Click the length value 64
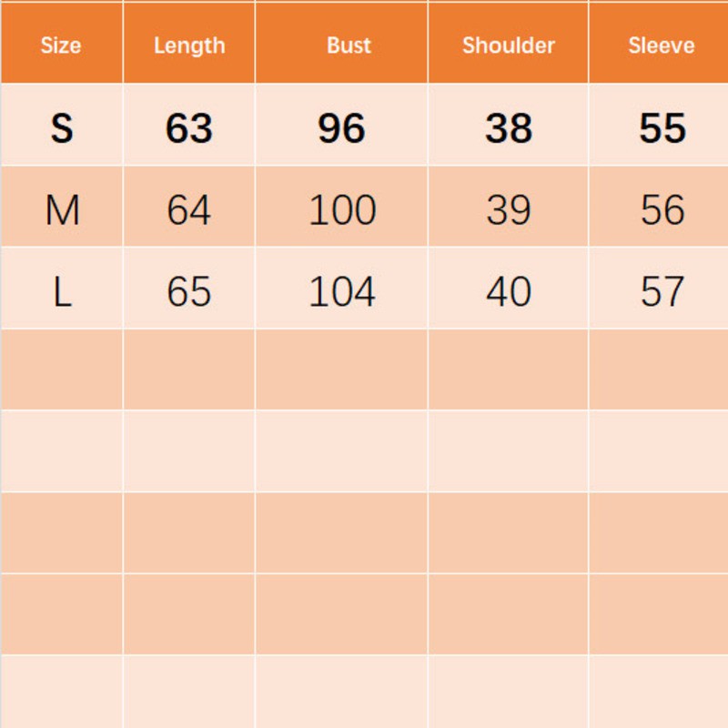This screenshot has width=728, height=728. (189, 210)
